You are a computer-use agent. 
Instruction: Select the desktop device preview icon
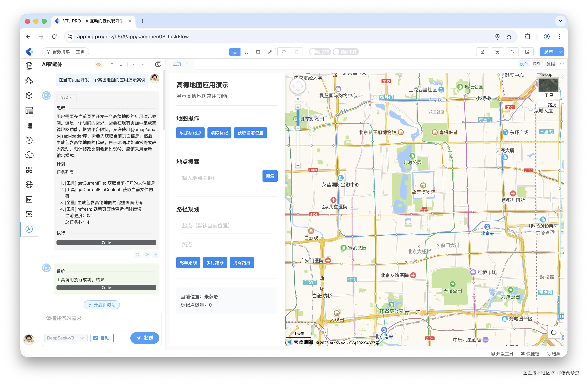[235, 52]
